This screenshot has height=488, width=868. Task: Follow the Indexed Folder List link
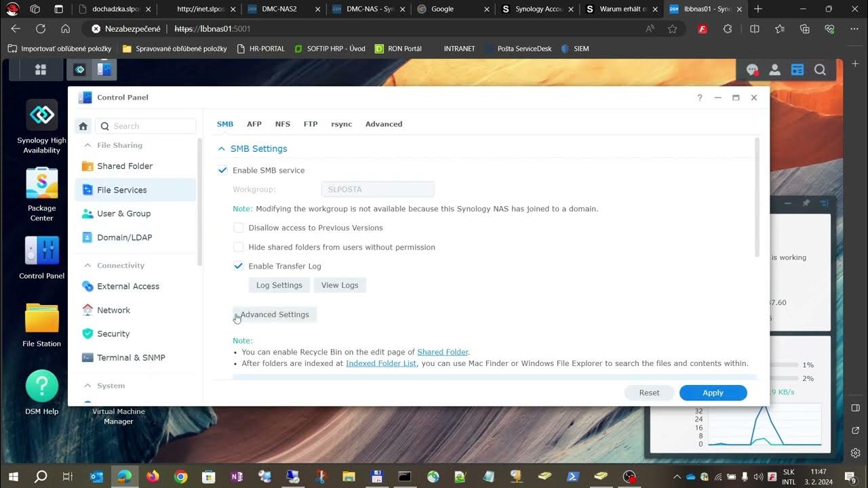click(381, 363)
